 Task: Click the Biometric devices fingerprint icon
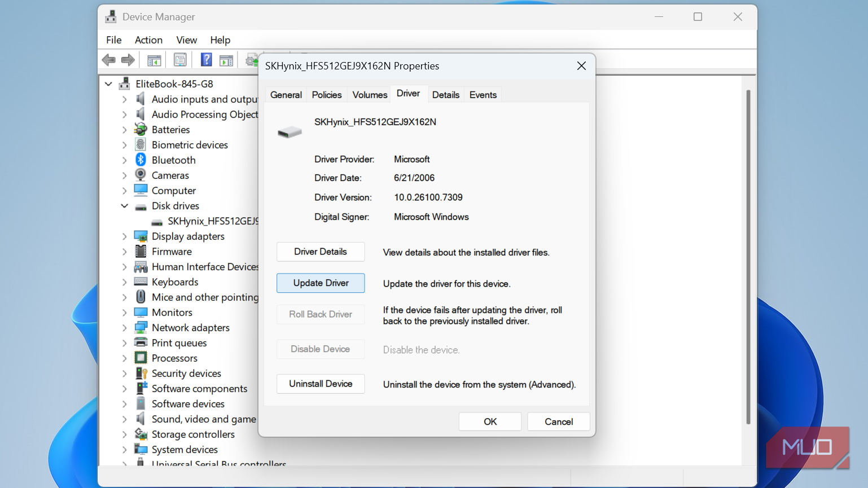click(141, 145)
